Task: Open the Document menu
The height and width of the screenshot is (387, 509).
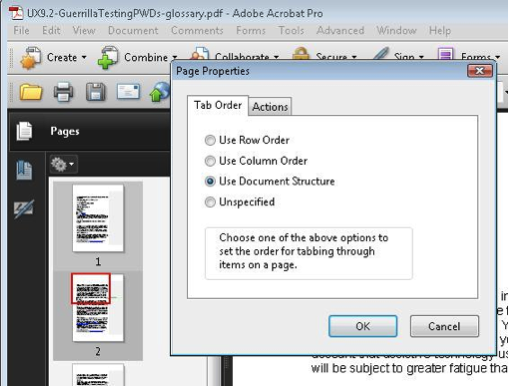Action: [133, 30]
